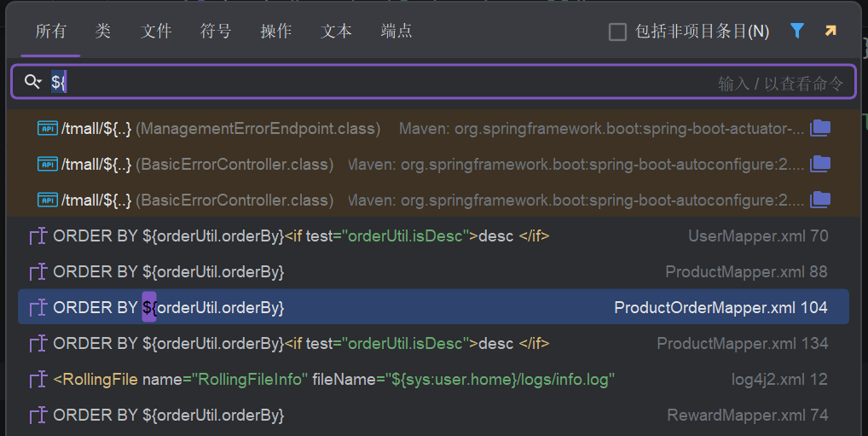Open the 端点 tab
Screen dimensions: 868x436
(x=396, y=32)
